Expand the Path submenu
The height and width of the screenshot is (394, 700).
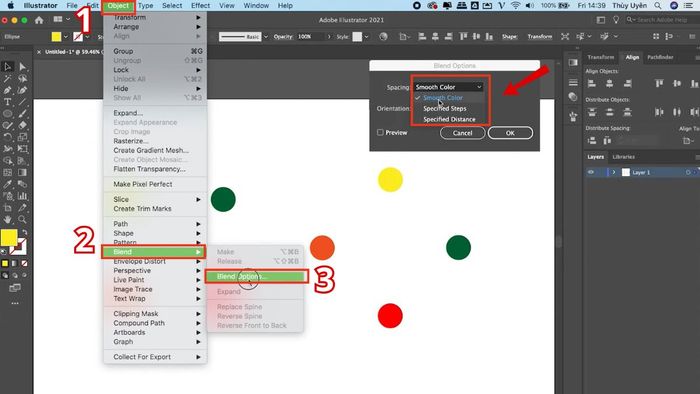tap(155, 224)
